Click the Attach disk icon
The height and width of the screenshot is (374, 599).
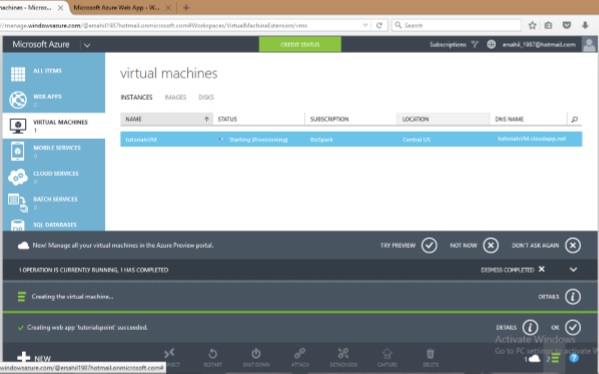click(x=300, y=353)
